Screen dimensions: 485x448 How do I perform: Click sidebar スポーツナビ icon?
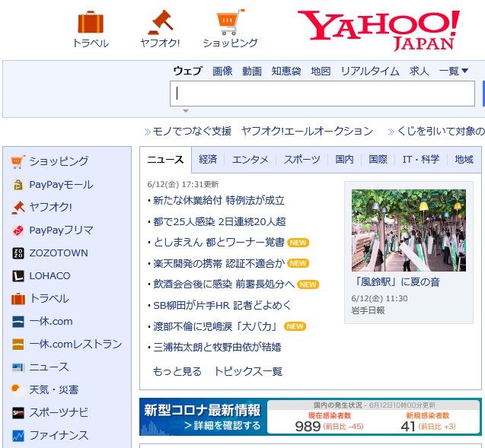[x=18, y=413]
